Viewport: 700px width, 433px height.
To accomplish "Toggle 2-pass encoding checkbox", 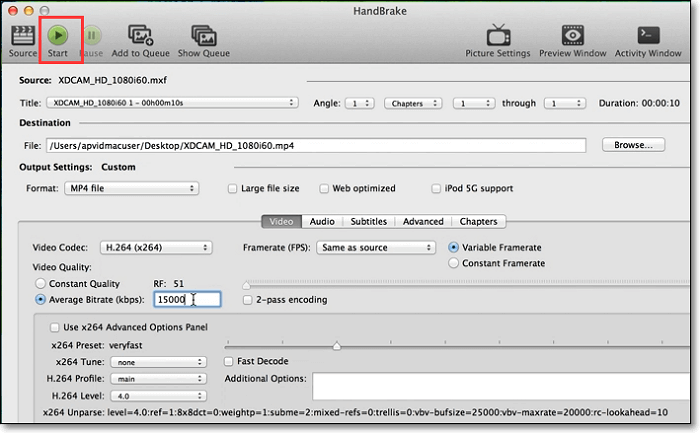I will coord(246,299).
